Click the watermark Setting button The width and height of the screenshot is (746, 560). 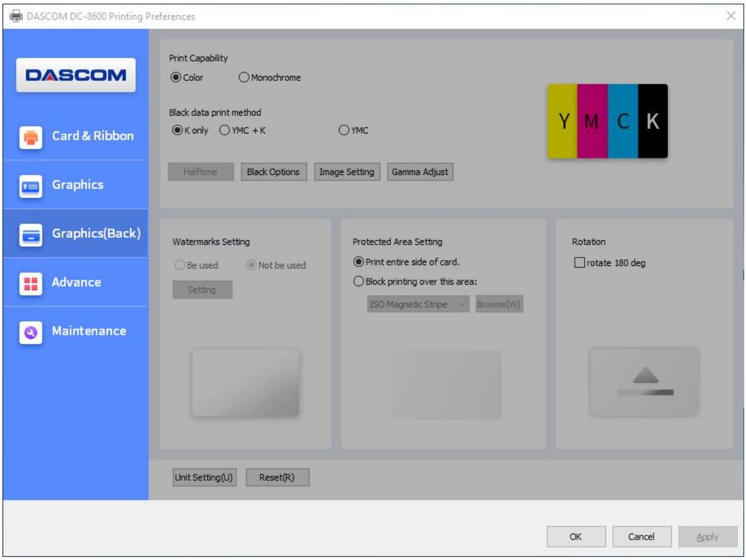pos(202,289)
